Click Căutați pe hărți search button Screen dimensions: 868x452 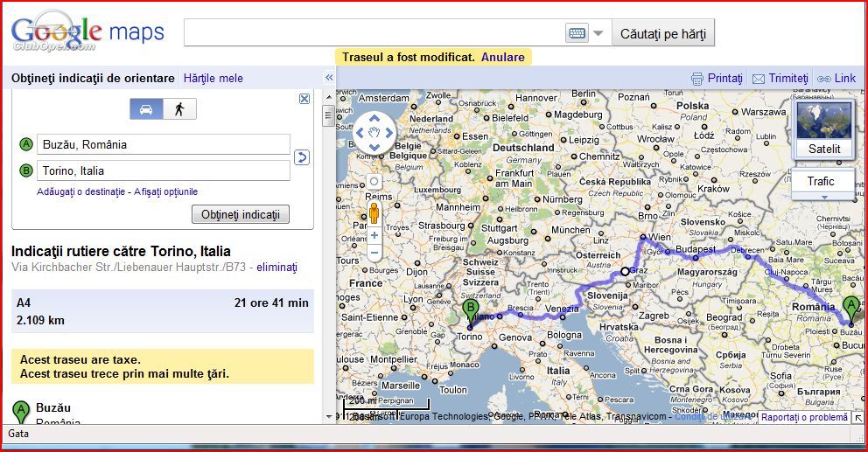click(663, 33)
